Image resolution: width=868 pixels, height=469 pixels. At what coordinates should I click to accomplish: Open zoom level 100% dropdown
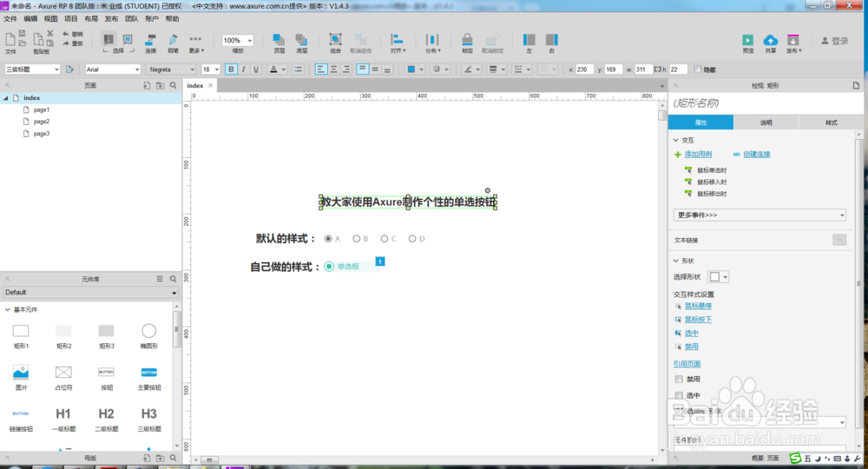(238, 41)
